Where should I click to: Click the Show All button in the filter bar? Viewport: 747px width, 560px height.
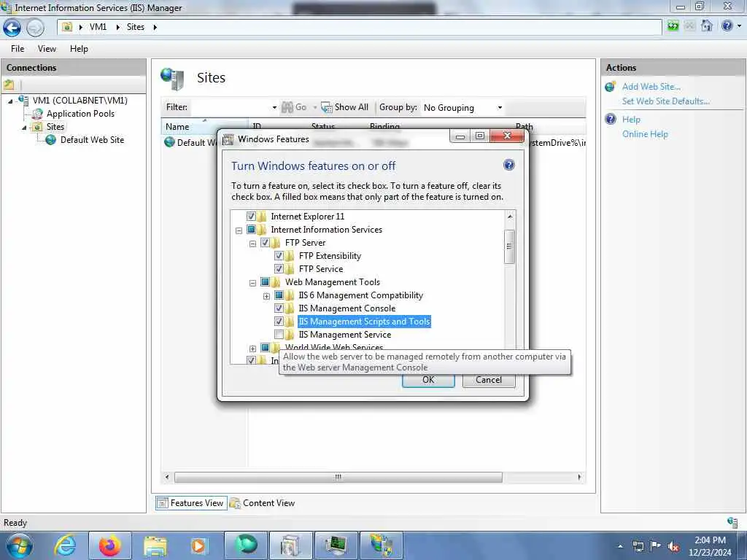point(345,107)
